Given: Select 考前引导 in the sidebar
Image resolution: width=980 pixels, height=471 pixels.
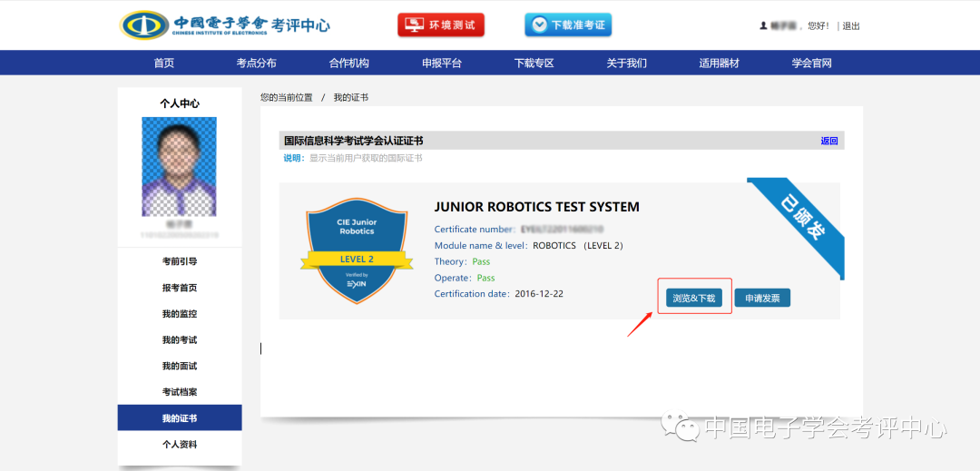Looking at the screenshot, I should pyautogui.click(x=180, y=261).
